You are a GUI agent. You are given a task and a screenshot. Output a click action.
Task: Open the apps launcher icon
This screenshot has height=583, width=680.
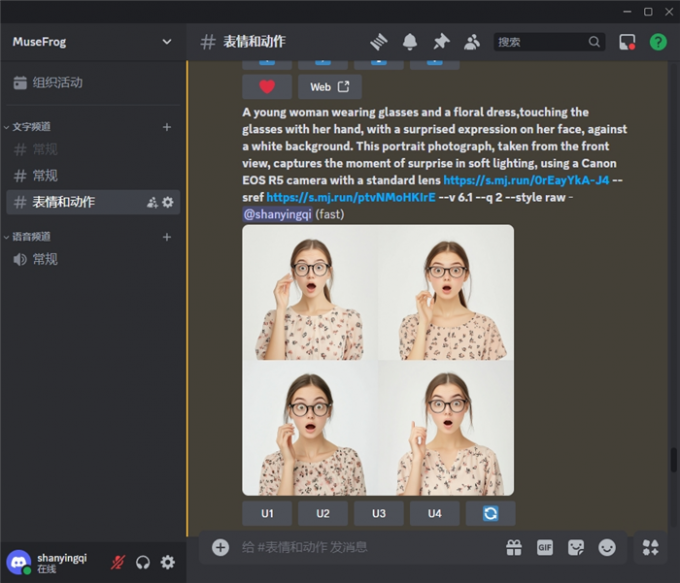[651, 547]
